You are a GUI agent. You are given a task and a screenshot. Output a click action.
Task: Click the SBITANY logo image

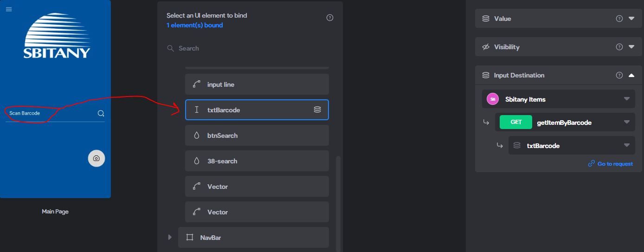pos(57,36)
